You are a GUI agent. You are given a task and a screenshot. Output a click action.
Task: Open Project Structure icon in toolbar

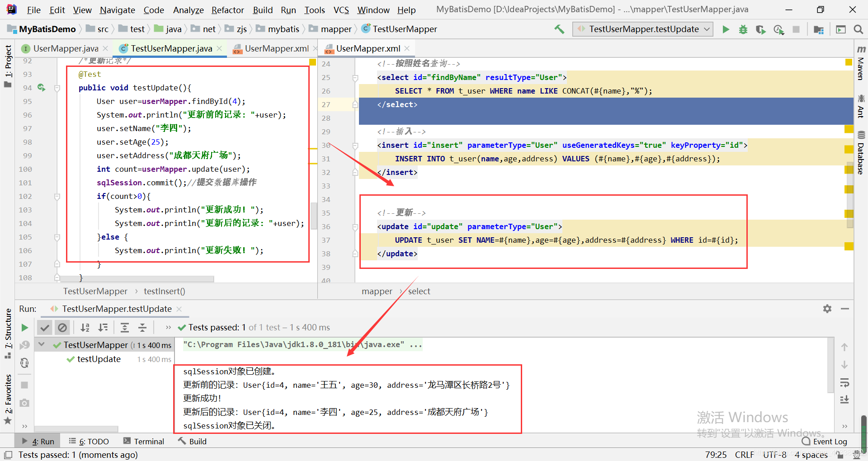818,29
